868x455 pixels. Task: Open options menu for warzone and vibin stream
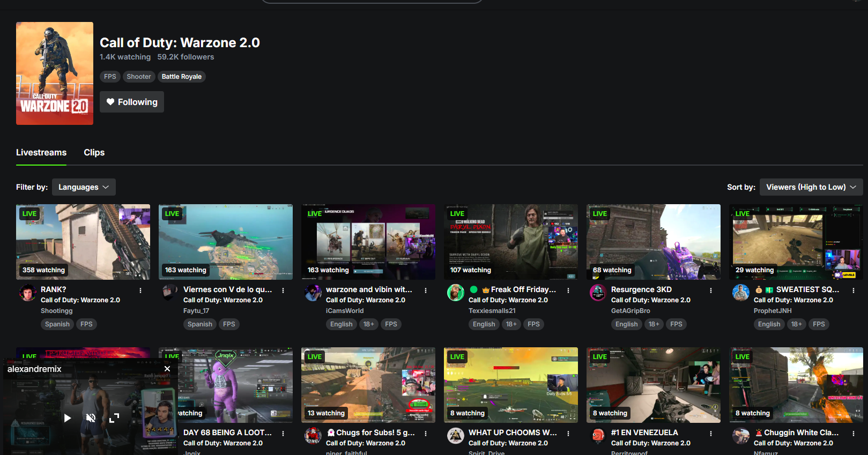pos(426,290)
